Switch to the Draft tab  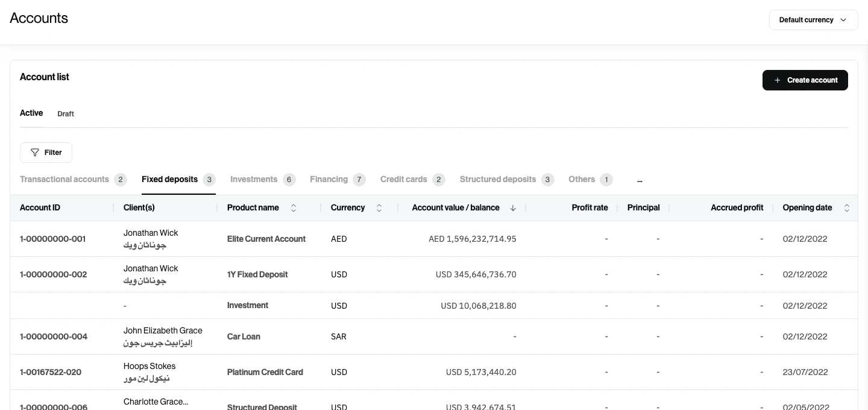66,114
